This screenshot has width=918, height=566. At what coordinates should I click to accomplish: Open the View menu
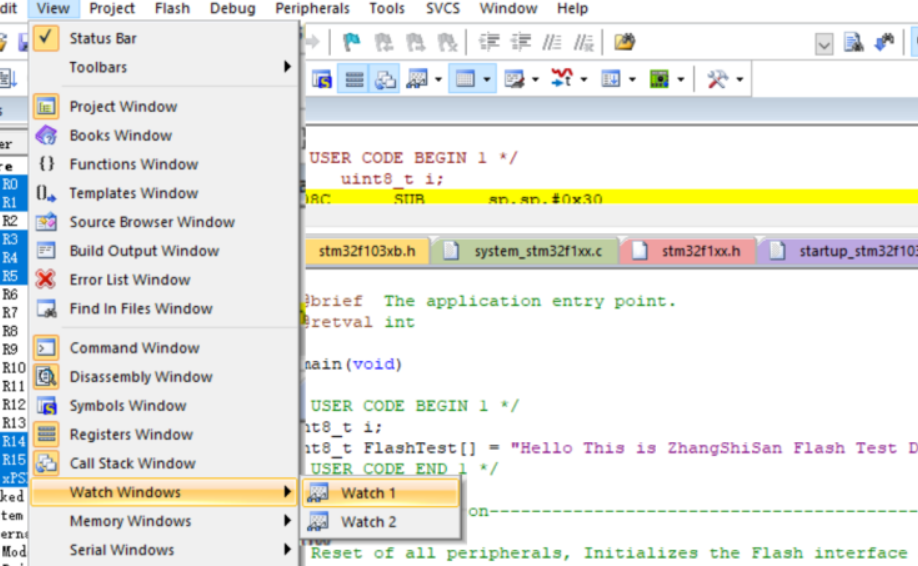pyautogui.click(x=53, y=9)
